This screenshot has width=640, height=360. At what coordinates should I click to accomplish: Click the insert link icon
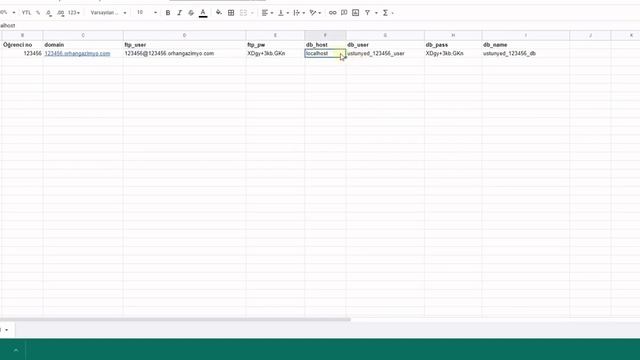[x=333, y=13]
